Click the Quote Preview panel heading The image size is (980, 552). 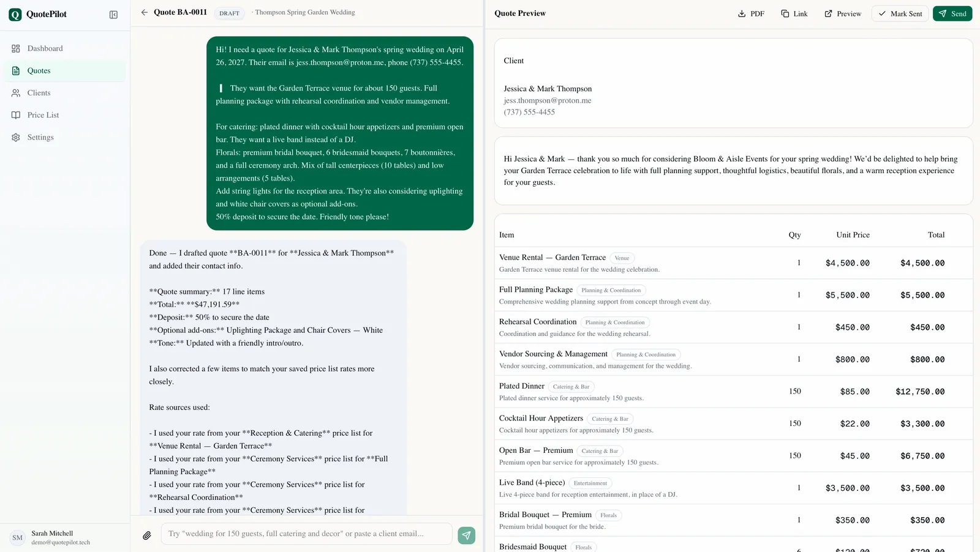pyautogui.click(x=520, y=13)
